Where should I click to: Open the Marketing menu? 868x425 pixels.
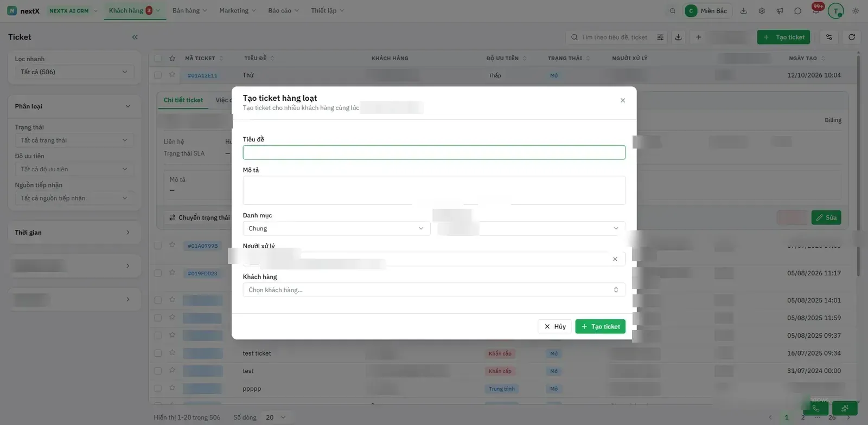[x=237, y=10]
